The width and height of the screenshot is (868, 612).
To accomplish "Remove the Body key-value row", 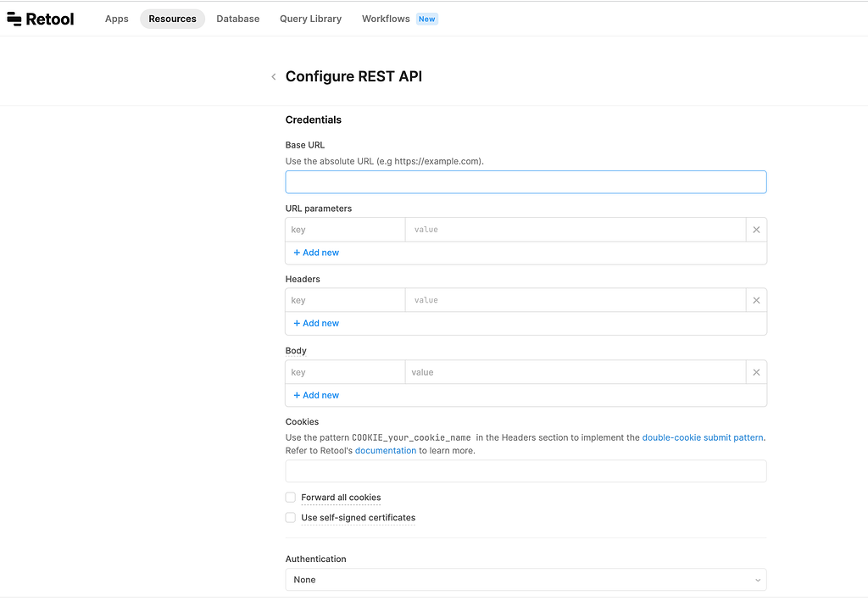I will click(755, 371).
